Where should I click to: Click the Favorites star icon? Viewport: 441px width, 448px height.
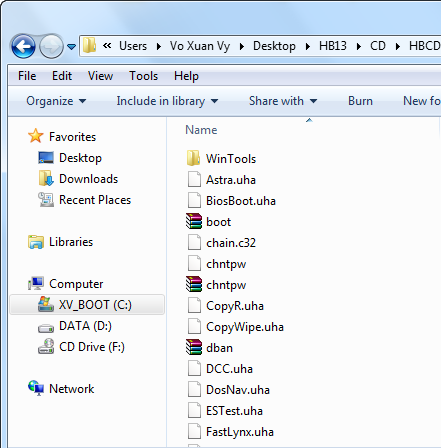tap(35, 136)
